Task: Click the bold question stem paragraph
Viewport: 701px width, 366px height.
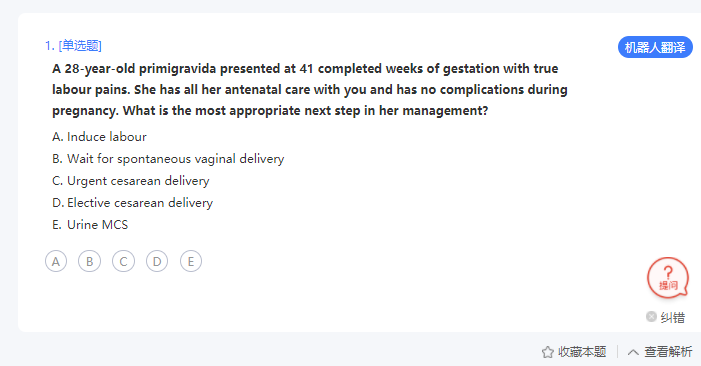Action: coord(310,89)
